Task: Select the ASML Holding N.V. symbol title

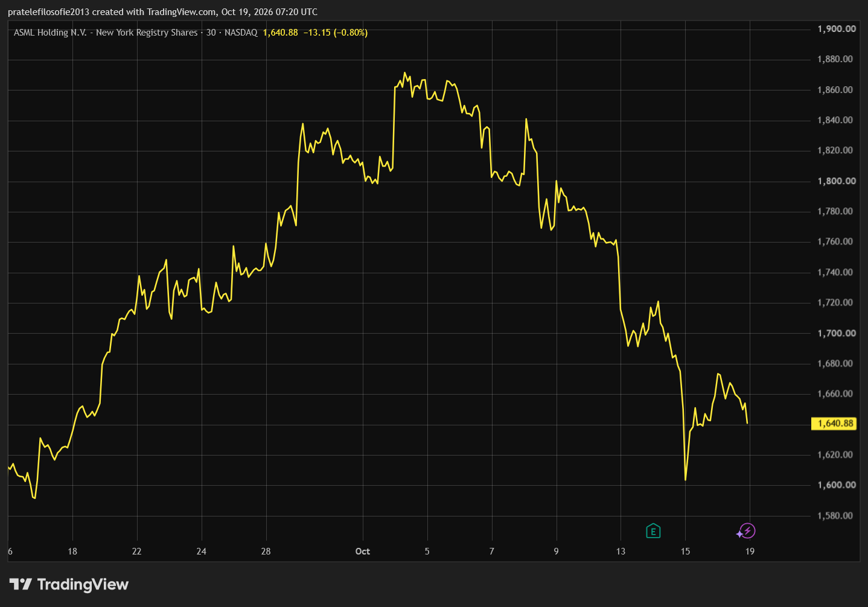Action: (106, 33)
